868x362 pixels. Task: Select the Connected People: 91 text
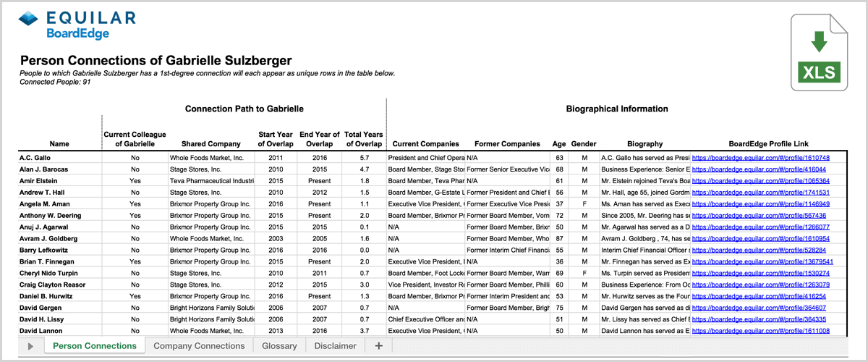55,82
